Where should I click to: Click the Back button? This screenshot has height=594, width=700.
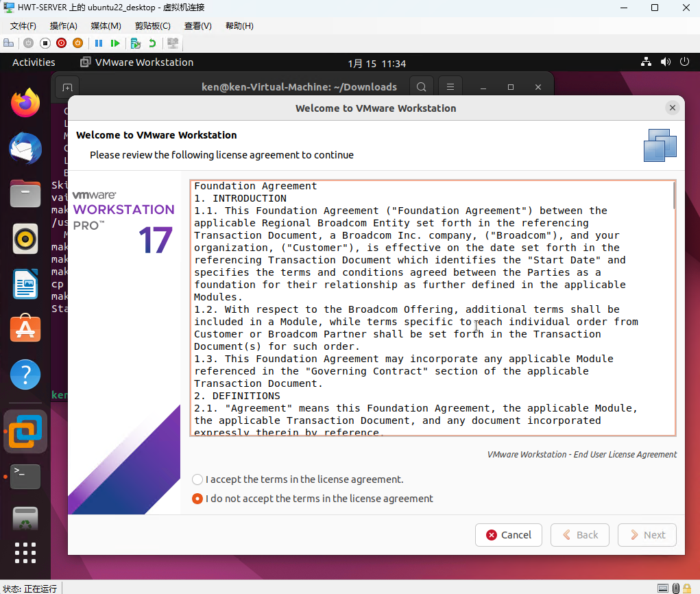tap(580, 535)
